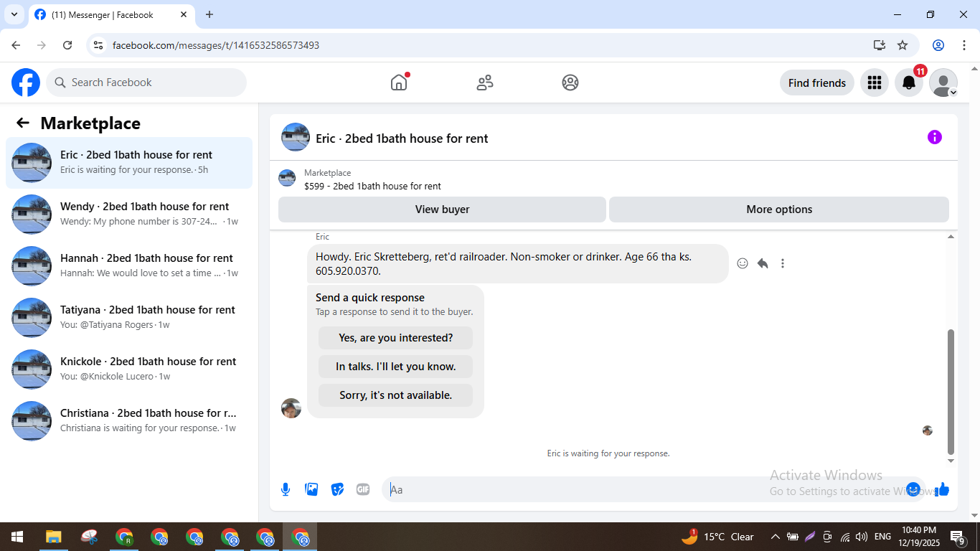Open the Facebook menu grid icon
Viewport: 980px width, 551px height.
tap(874, 83)
